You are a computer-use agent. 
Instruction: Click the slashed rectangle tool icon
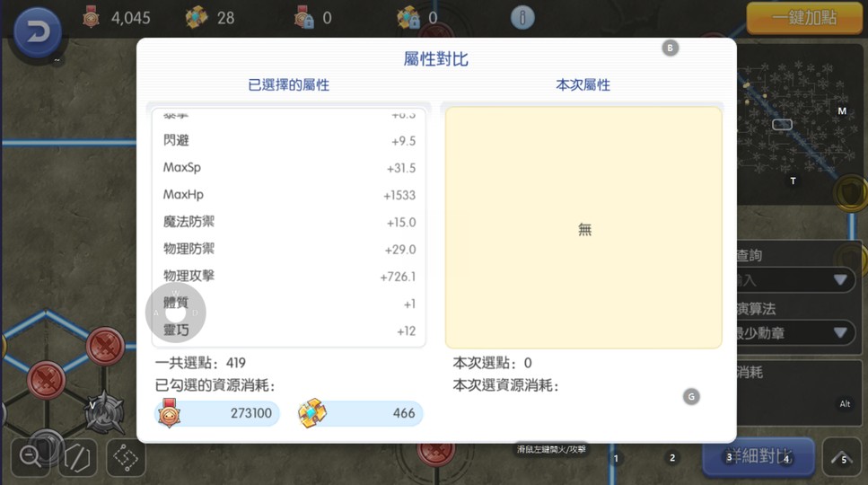coord(77,458)
